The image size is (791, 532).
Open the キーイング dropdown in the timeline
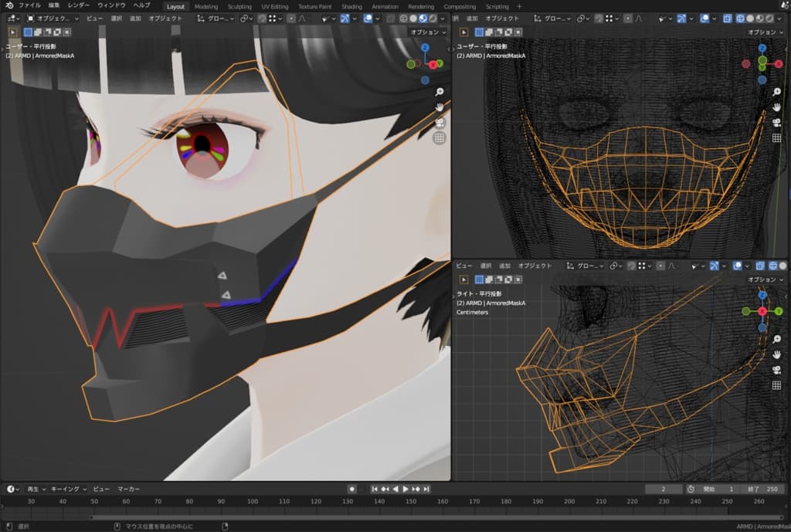(68, 489)
